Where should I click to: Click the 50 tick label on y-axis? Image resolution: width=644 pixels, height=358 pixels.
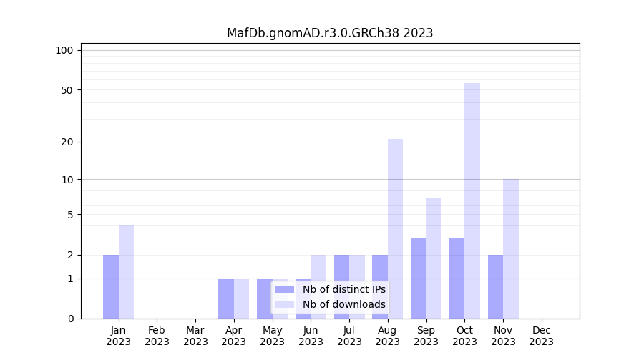click(x=67, y=90)
